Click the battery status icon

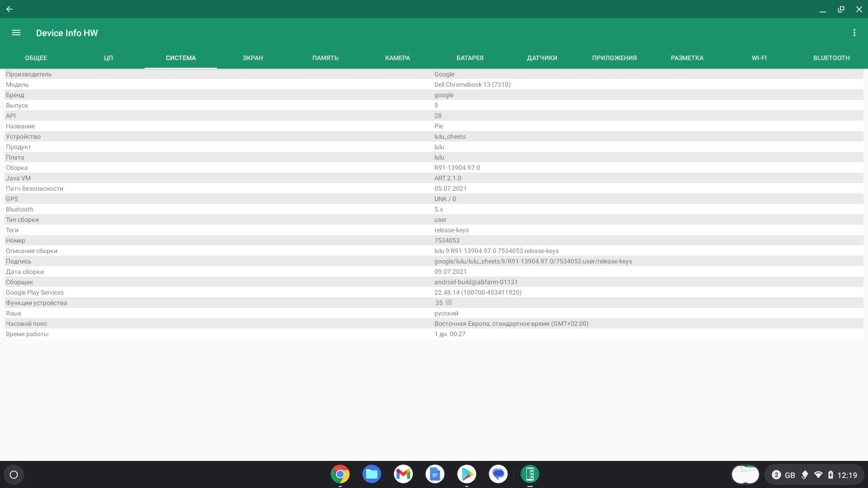pyautogui.click(x=830, y=474)
